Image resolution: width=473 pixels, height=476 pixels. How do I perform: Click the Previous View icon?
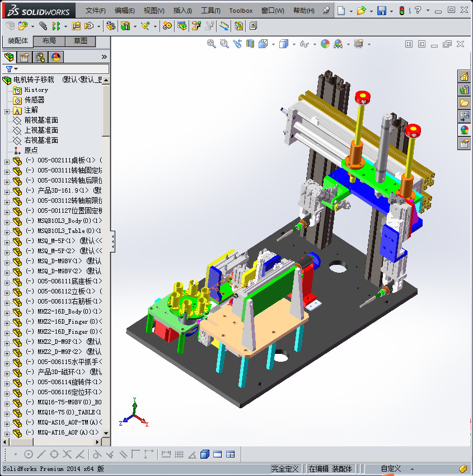(237, 44)
